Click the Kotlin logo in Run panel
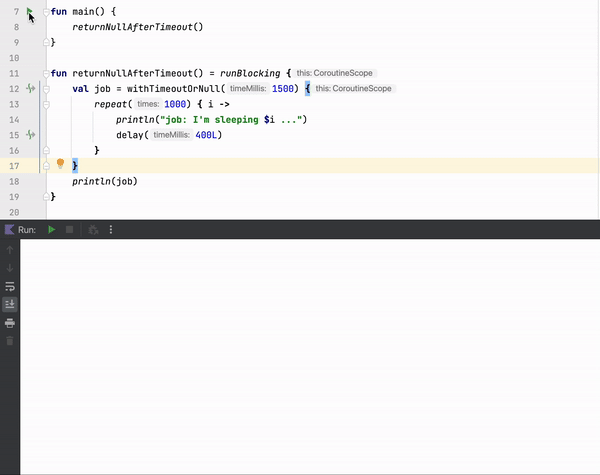600x475 pixels. pyautogui.click(x=9, y=230)
